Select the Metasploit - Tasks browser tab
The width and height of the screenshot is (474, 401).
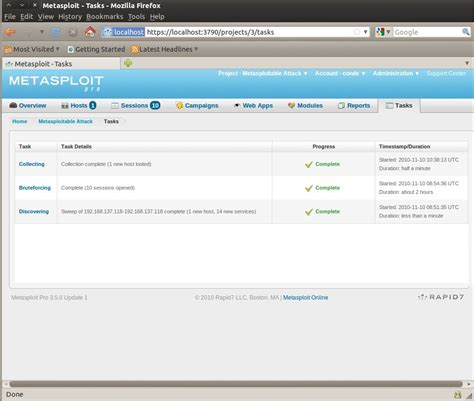click(61, 64)
